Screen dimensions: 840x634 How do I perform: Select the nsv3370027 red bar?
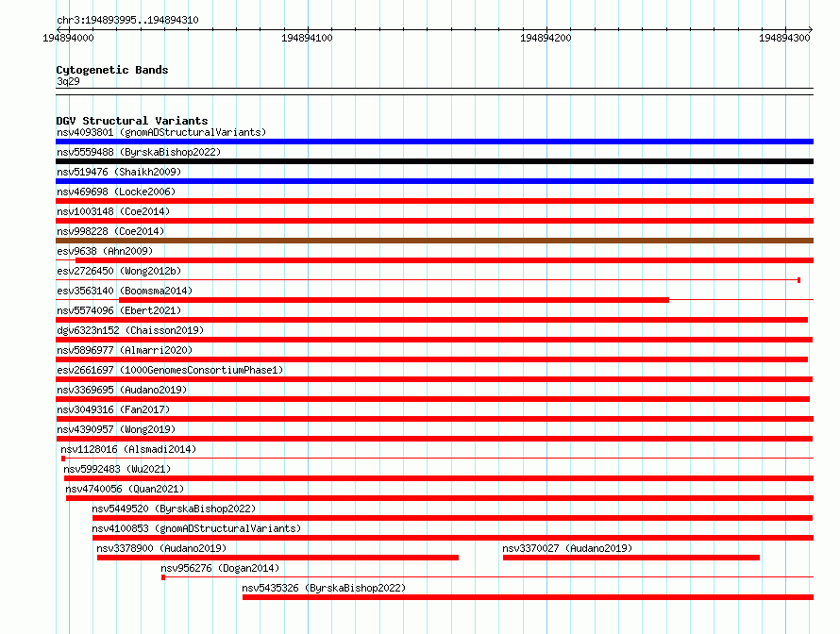click(x=631, y=558)
